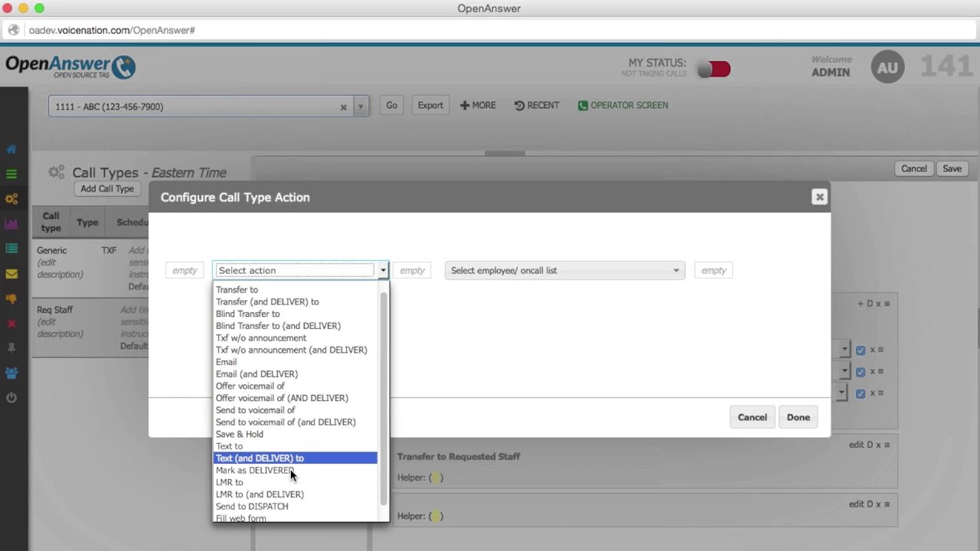Open the purple bar chart reports icon
The image size is (980, 551).
tap(11, 223)
